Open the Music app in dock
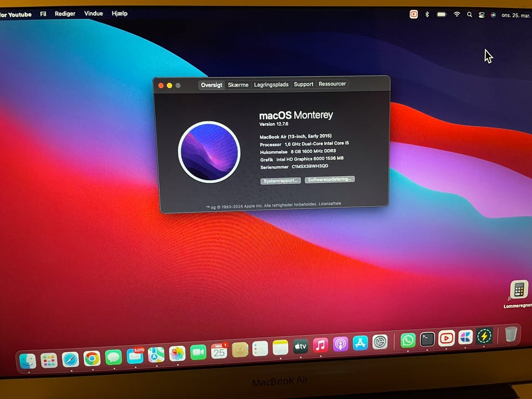Viewport: 532px width, 399px height. [x=320, y=345]
